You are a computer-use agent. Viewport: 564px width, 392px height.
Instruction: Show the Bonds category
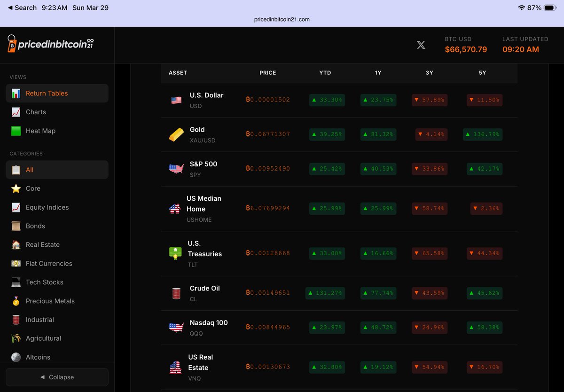[x=57, y=226]
